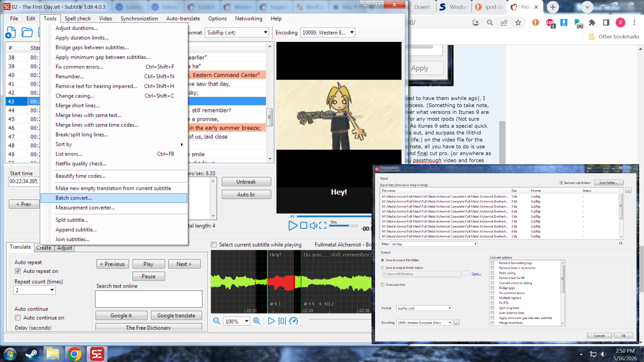Open Chrome extensions puzzle icon
The image size is (644, 362).
[592, 23]
